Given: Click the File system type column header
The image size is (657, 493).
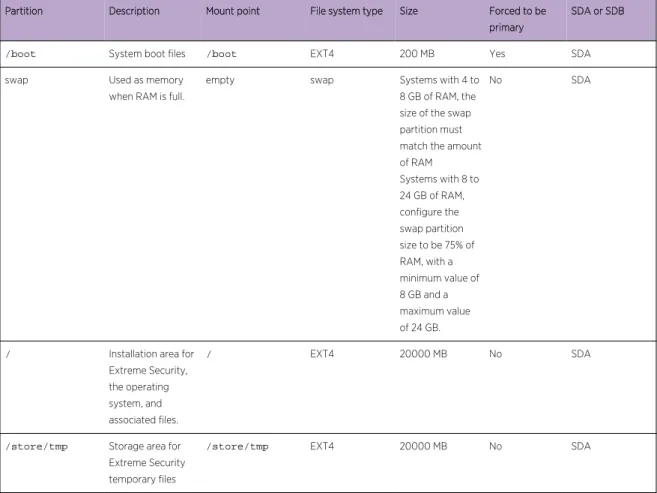Looking at the screenshot, I should coord(346,11).
